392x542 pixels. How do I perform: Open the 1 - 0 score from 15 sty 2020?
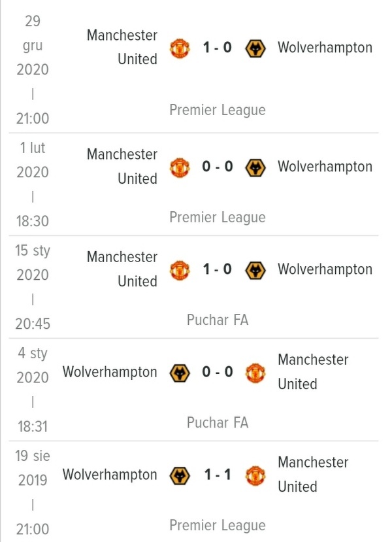tap(218, 269)
